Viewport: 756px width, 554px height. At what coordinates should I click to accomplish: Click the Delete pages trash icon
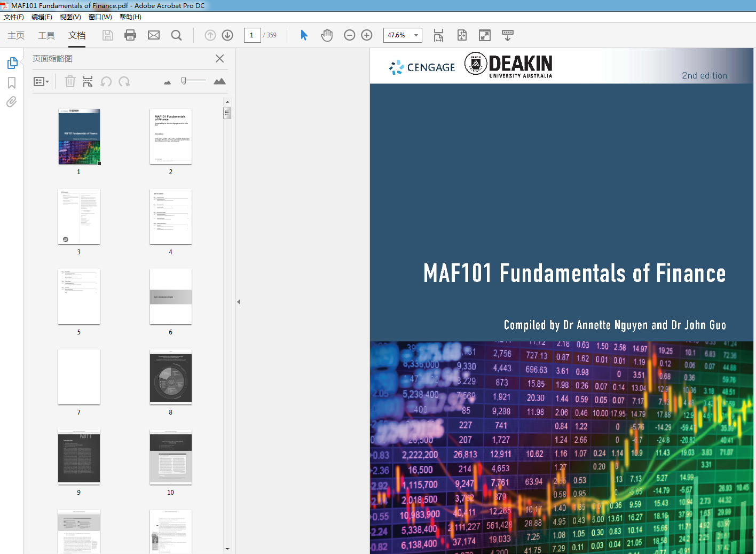click(x=70, y=81)
